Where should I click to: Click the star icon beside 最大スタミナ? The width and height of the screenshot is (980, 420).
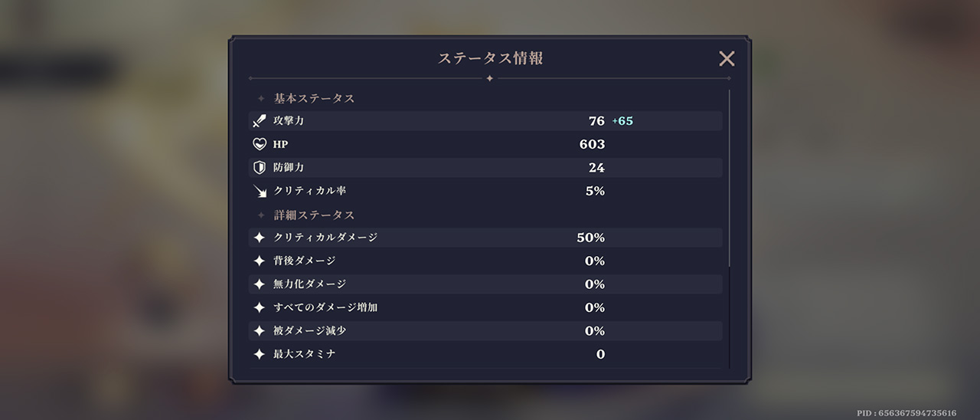tap(260, 354)
